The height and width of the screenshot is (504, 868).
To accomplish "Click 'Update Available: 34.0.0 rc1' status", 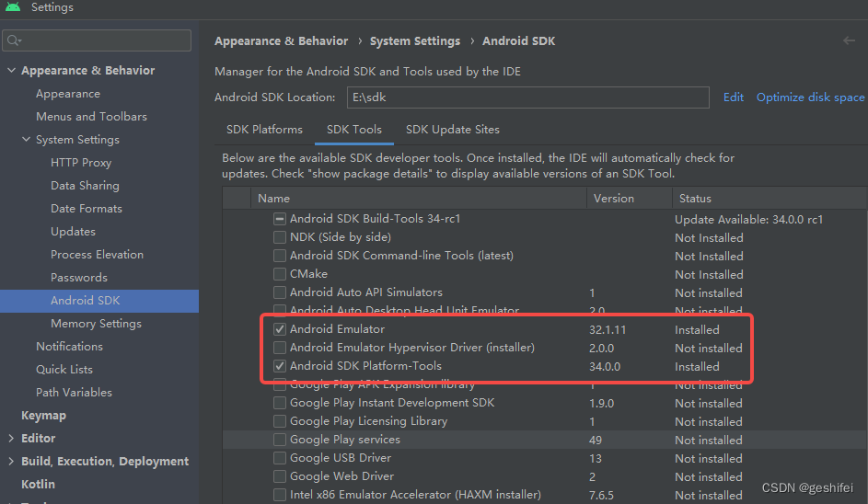I will point(748,219).
